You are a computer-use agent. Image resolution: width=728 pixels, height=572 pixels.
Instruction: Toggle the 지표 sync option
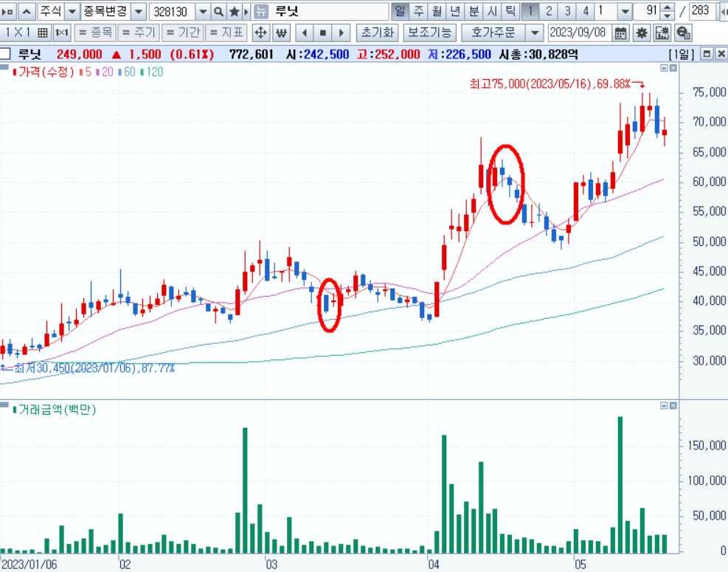pos(226,32)
